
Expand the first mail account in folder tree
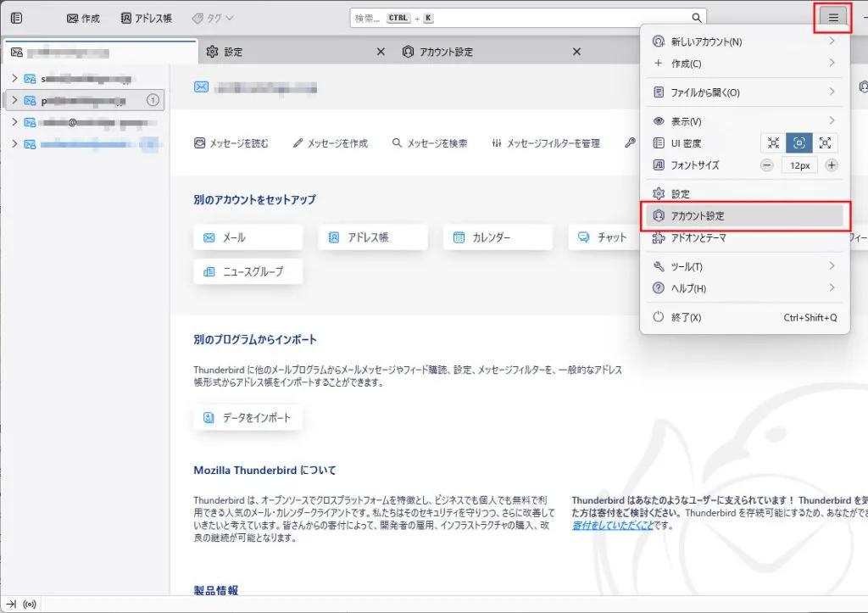(x=14, y=78)
